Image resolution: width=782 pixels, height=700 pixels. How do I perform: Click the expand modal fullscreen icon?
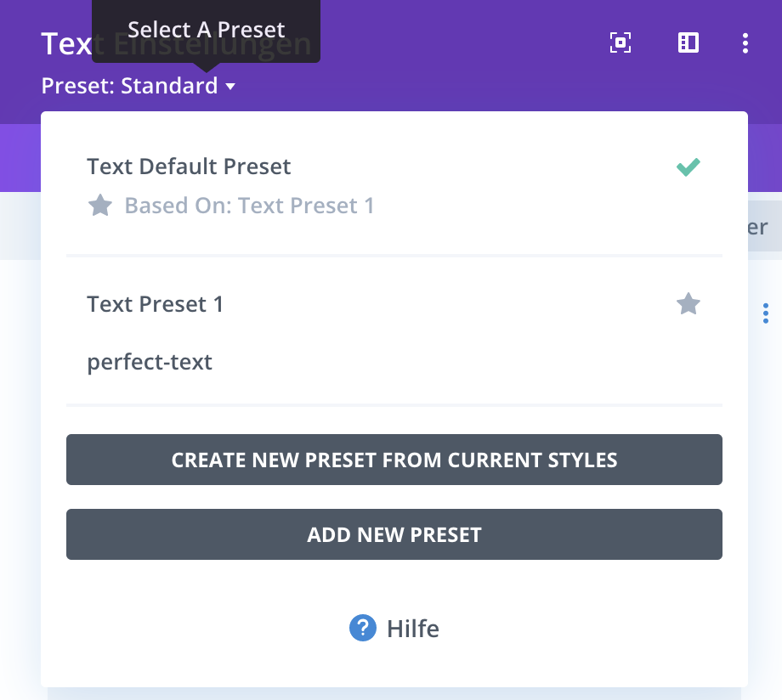coord(620,42)
